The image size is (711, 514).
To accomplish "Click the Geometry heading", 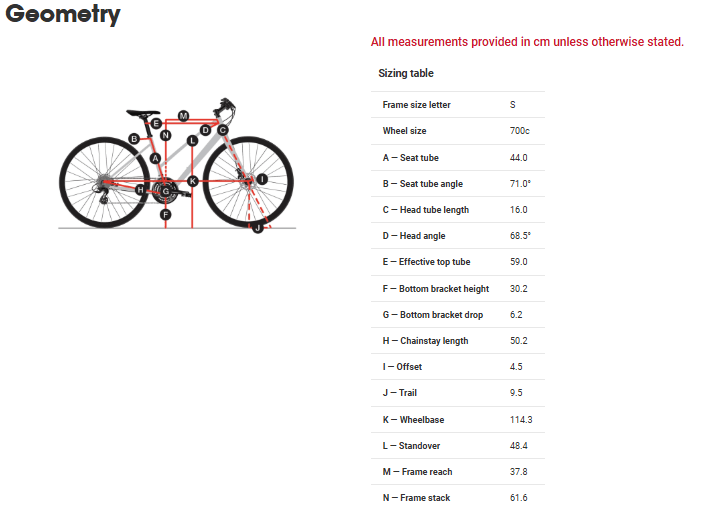I will [x=63, y=15].
